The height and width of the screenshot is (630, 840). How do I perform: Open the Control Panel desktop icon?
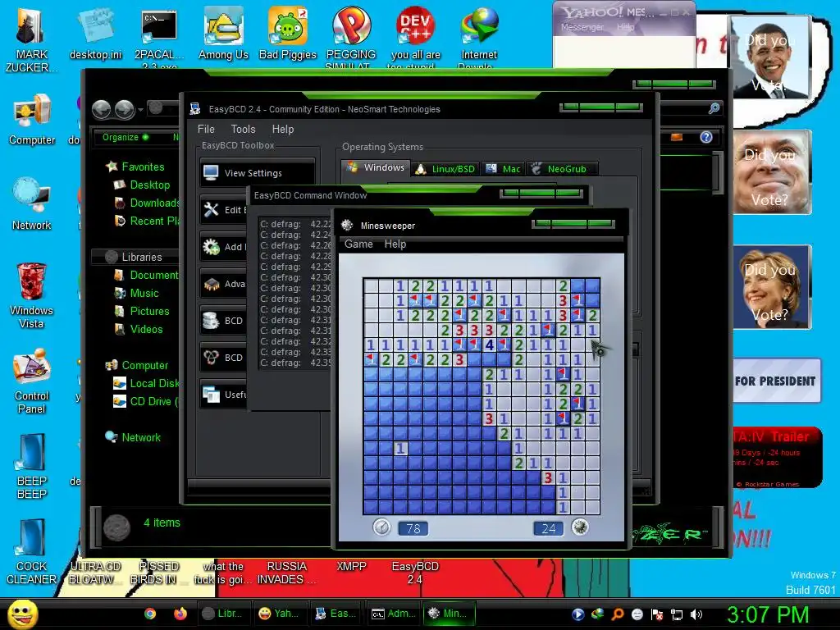(31, 381)
